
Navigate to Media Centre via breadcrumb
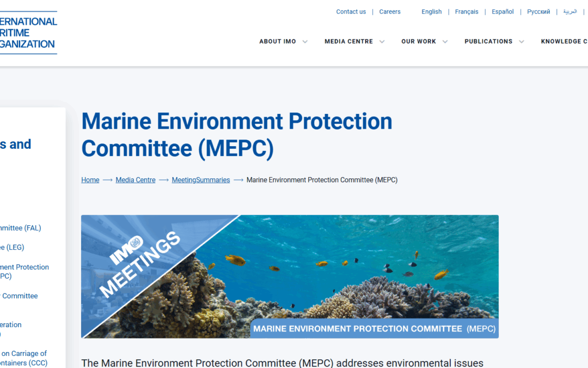coord(135,179)
